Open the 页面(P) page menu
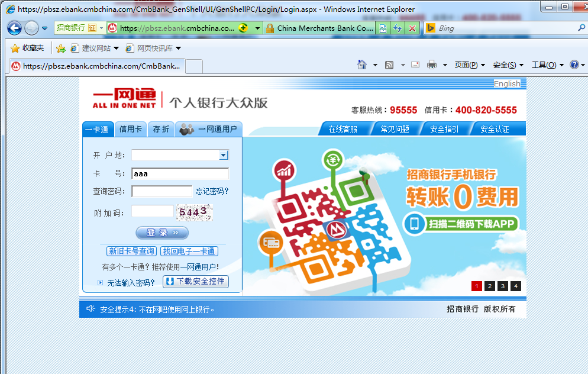Viewport: 588px width, 374px height. tap(470, 65)
